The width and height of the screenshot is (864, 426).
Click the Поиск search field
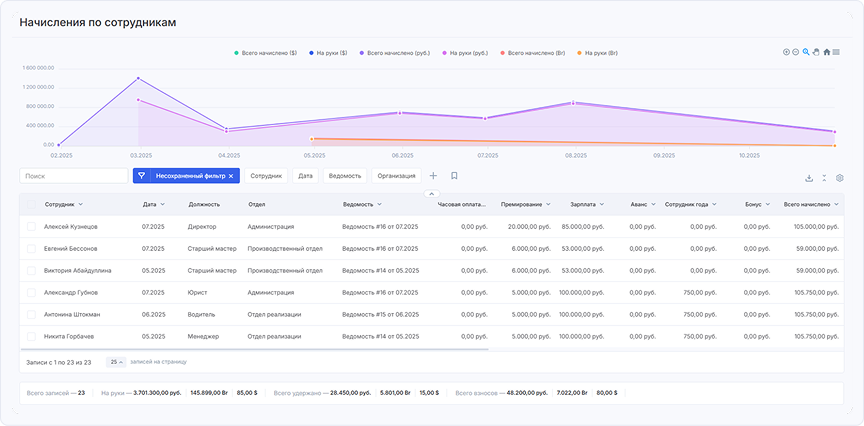click(x=72, y=176)
